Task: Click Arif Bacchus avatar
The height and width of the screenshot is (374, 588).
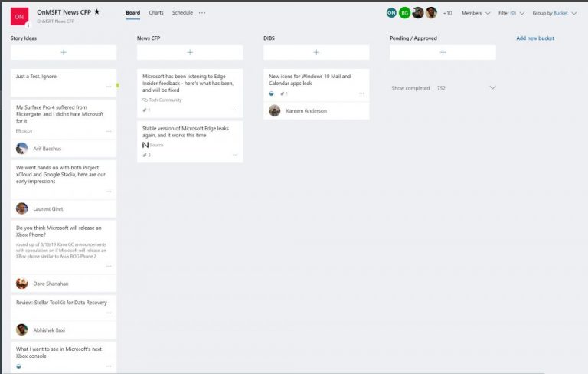Action: click(21, 149)
